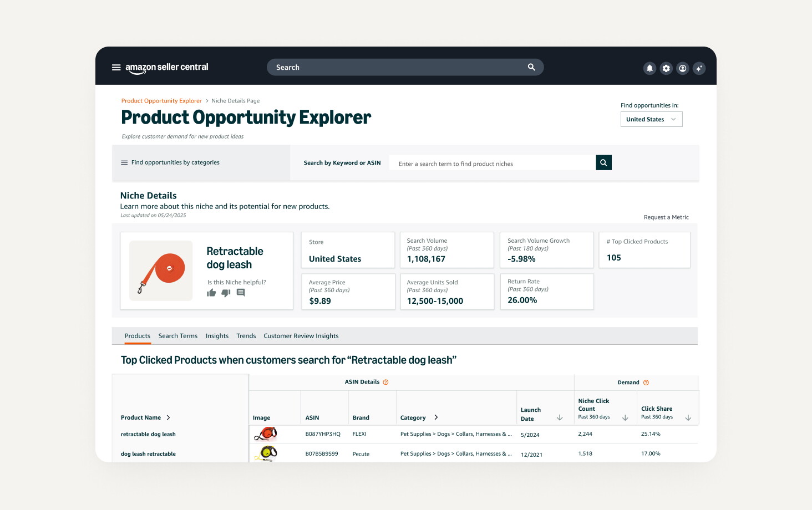This screenshot has height=510, width=812.
Task: Click the FLEXI row category text
Action: click(x=456, y=434)
